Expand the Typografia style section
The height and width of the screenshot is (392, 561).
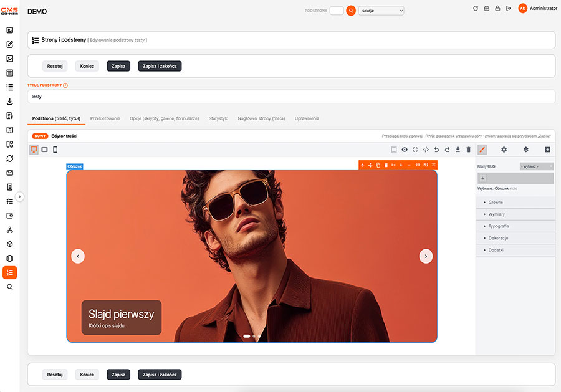[515, 226]
